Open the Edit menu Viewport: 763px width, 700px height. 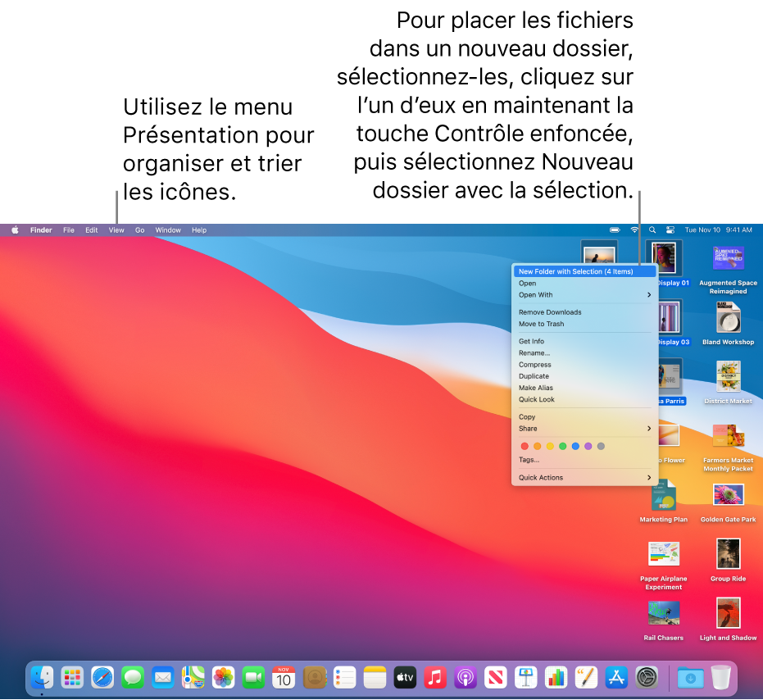(92, 230)
